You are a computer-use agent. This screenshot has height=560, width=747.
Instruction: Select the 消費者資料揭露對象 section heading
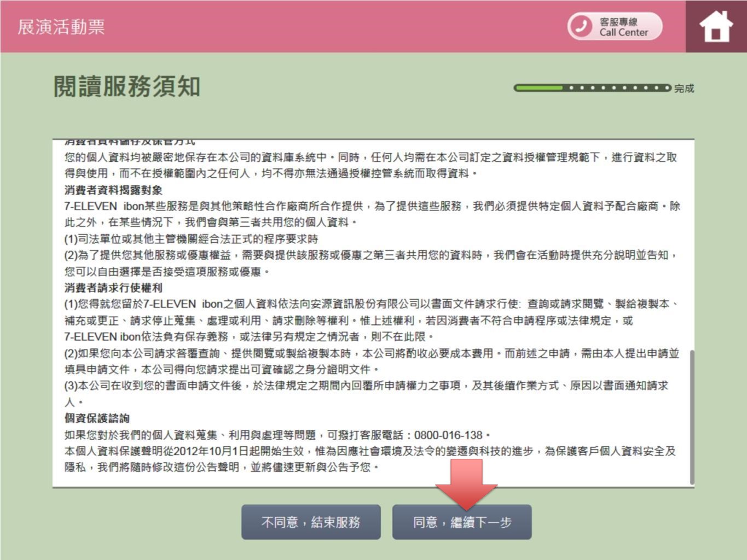pos(113,190)
